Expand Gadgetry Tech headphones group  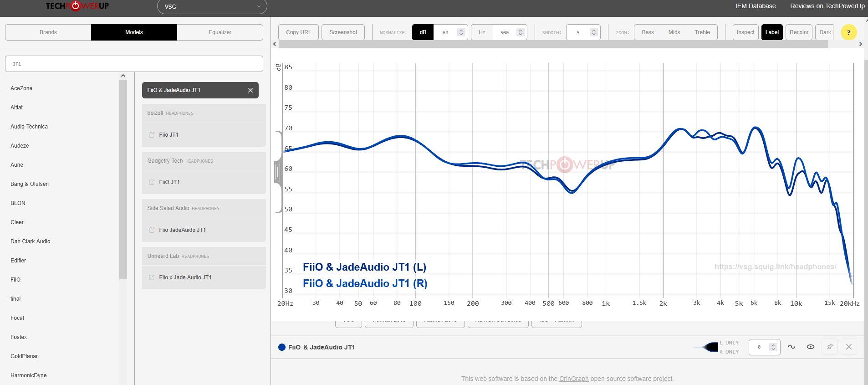point(204,161)
